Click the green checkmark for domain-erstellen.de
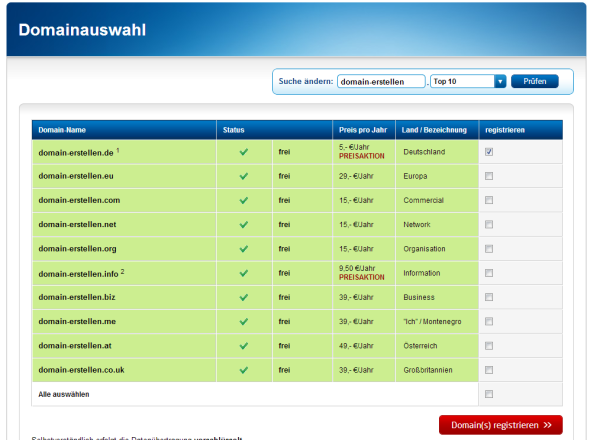Image resolution: width=600 pixels, height=440 pixels. (x=243, y=152)
